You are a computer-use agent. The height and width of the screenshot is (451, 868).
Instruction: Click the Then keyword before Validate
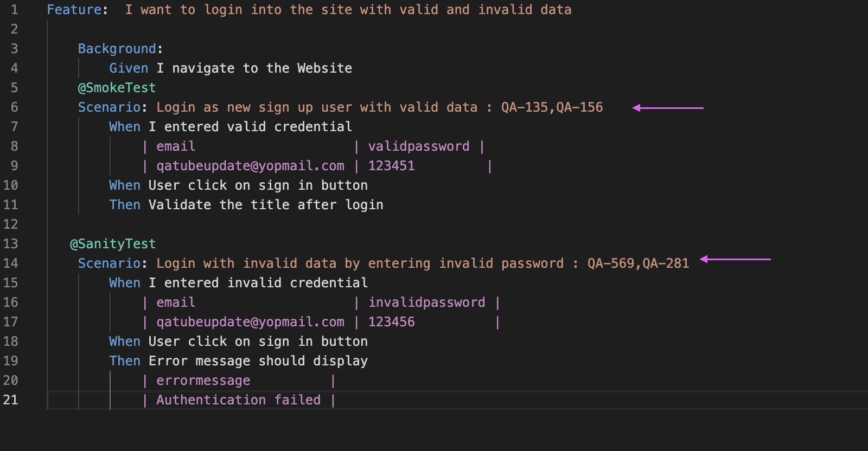(x=125, y=205)
